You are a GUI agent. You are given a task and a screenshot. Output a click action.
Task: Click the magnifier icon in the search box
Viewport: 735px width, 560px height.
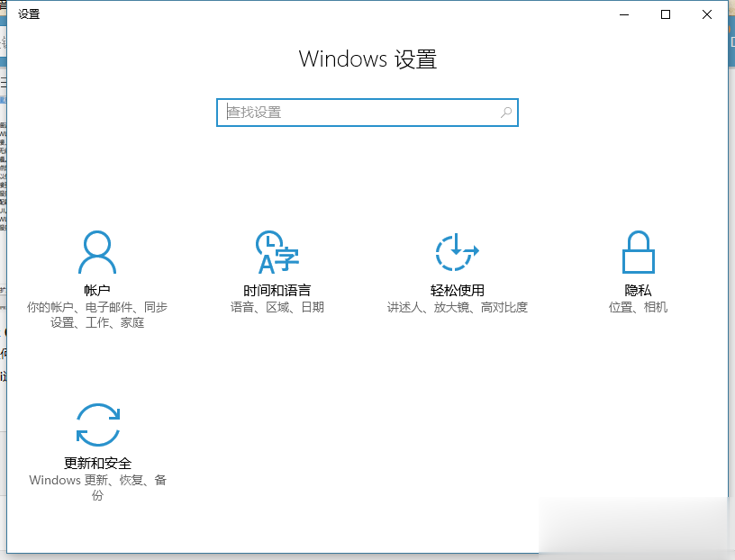pos(507,112)
